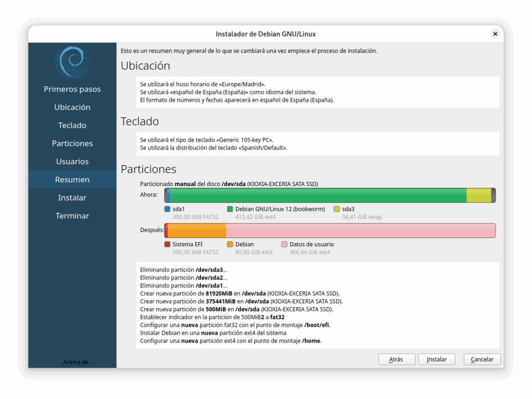Image resolution: width=532 pixels, height=399 pixels.
Task: Go to the Primeros pasos step
Action: pos(72,89)
